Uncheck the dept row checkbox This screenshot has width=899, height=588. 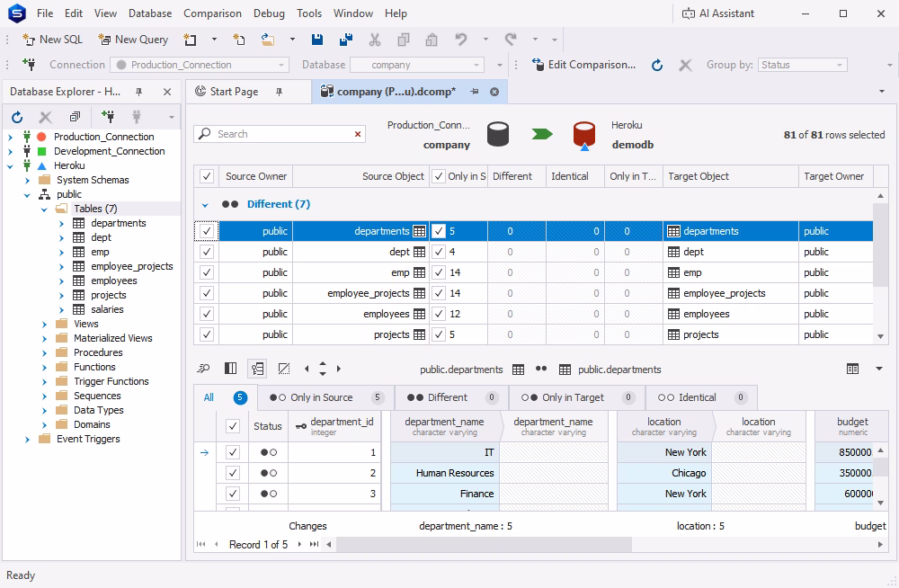click(x=207, y=252)
